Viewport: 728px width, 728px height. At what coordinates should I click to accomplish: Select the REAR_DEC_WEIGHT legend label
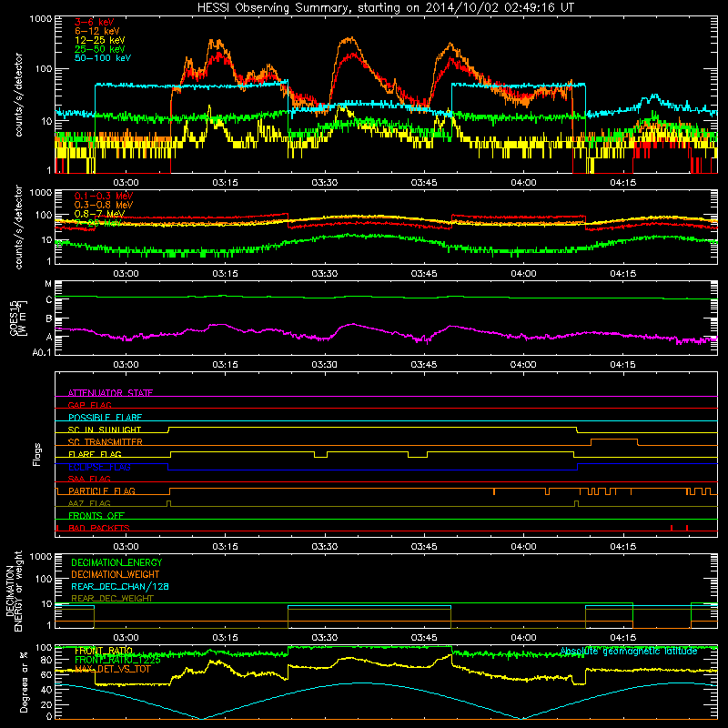(x=112, y=599)
